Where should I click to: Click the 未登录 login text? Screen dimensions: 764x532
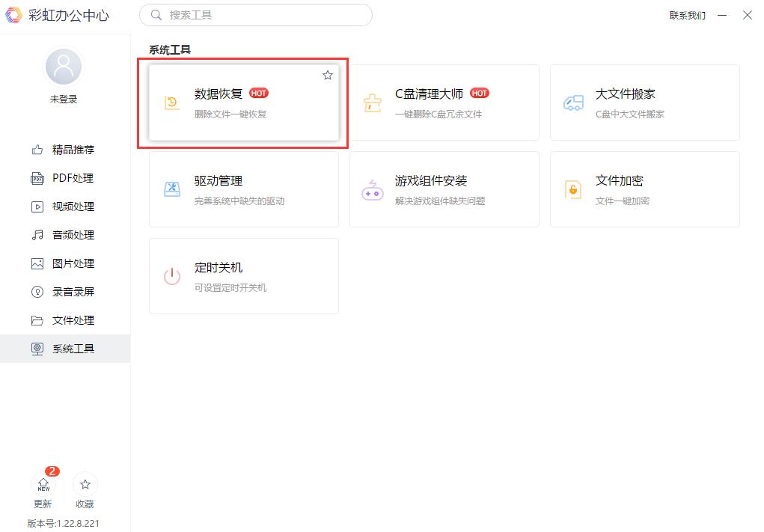64,98
